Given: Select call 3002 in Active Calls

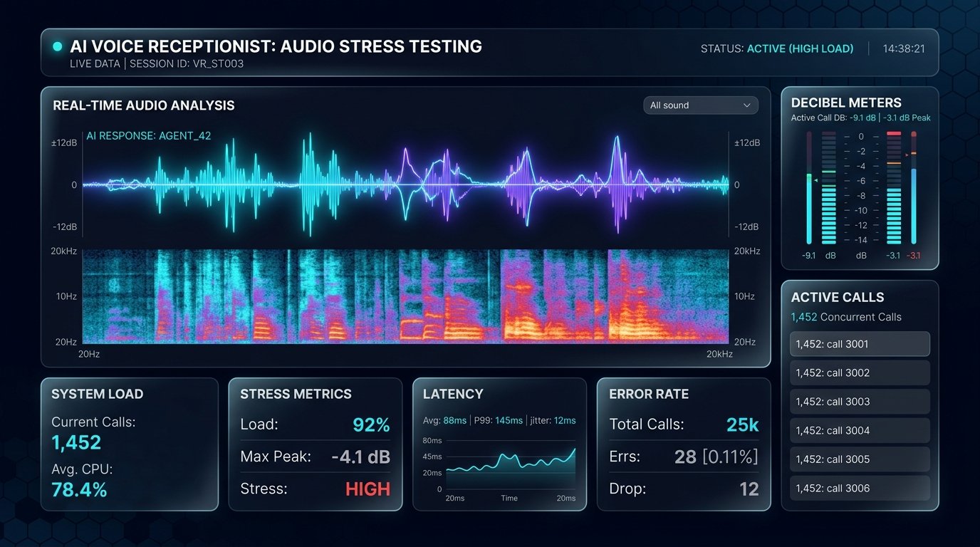Looking at the screenshot, I should point(860,373).
